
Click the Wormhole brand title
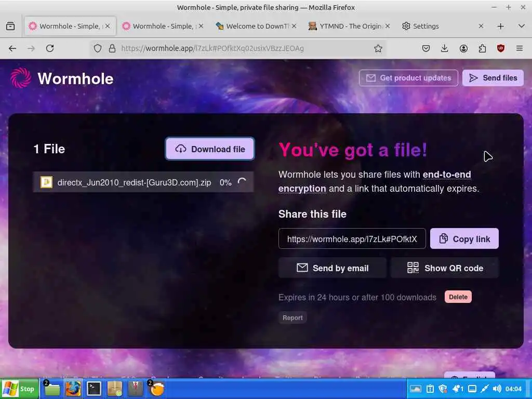point(75,78)
